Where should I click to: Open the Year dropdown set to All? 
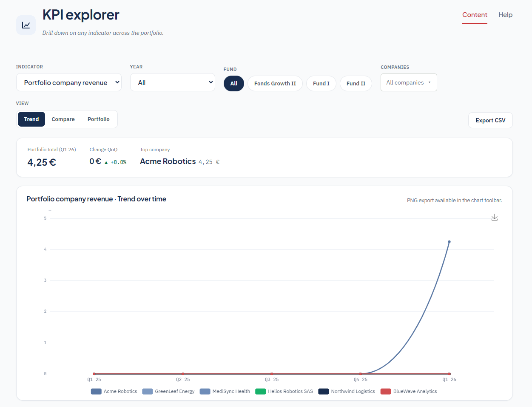173,82
